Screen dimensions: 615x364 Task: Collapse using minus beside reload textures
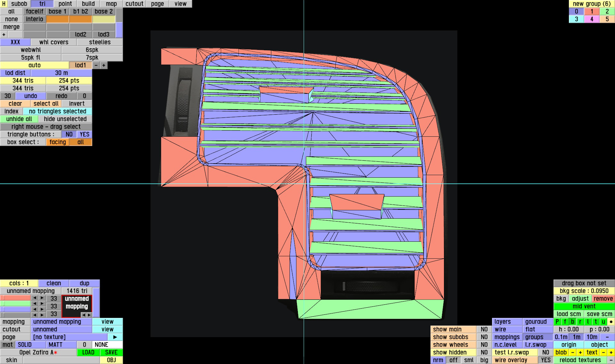pyautogui.click(x=611, y=360)
